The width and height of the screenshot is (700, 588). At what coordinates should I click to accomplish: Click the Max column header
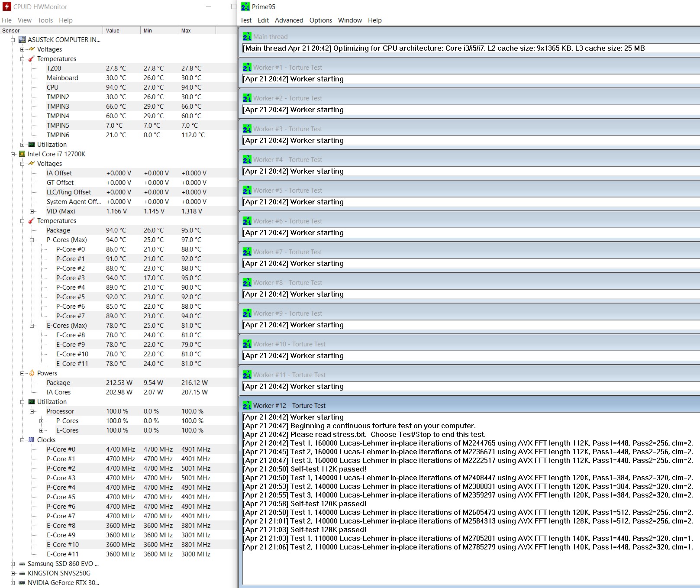pyautogui.click(x=197, y=31)
